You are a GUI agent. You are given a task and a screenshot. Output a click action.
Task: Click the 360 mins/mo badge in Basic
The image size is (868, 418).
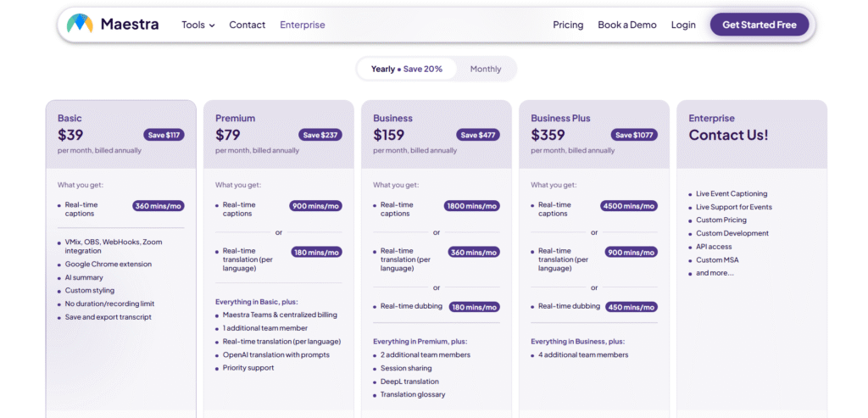tap(159, 206)
